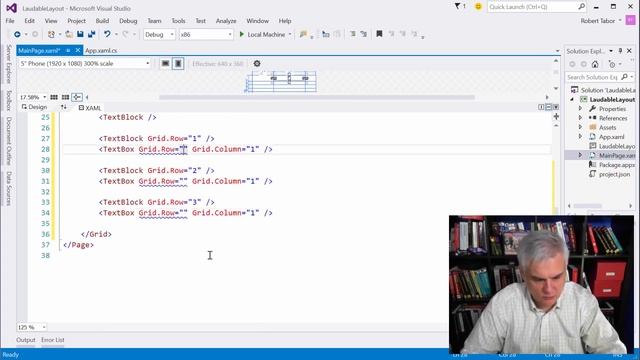The image size is (640, 360).
Task: Switch to the XAML pane tab
Action: pyautogui.click(x=89, y=108)
